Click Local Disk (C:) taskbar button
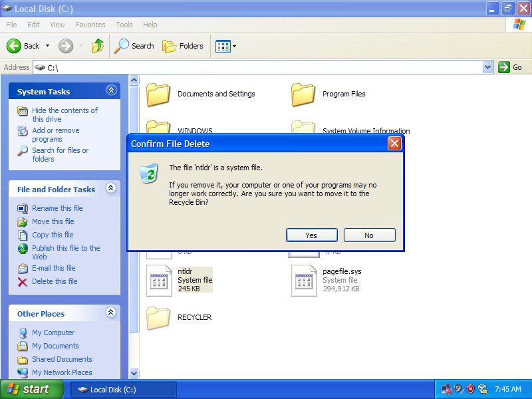This screenshot has height=399, width=532. 124,390
